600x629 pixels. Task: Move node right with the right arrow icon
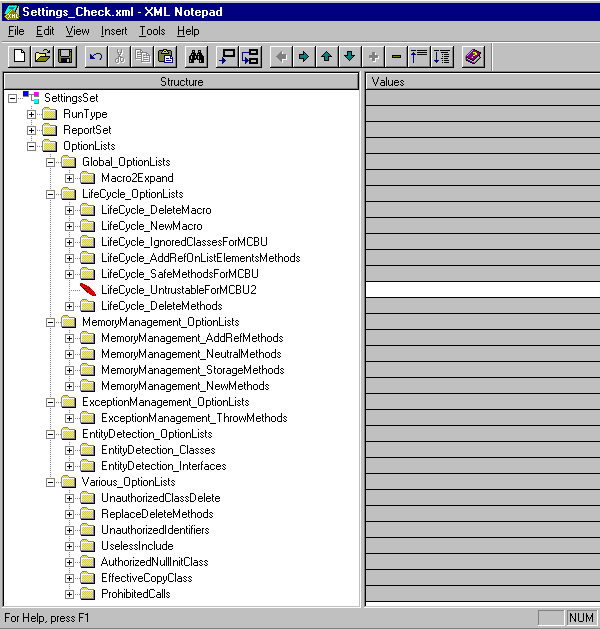tap(304, 57)
